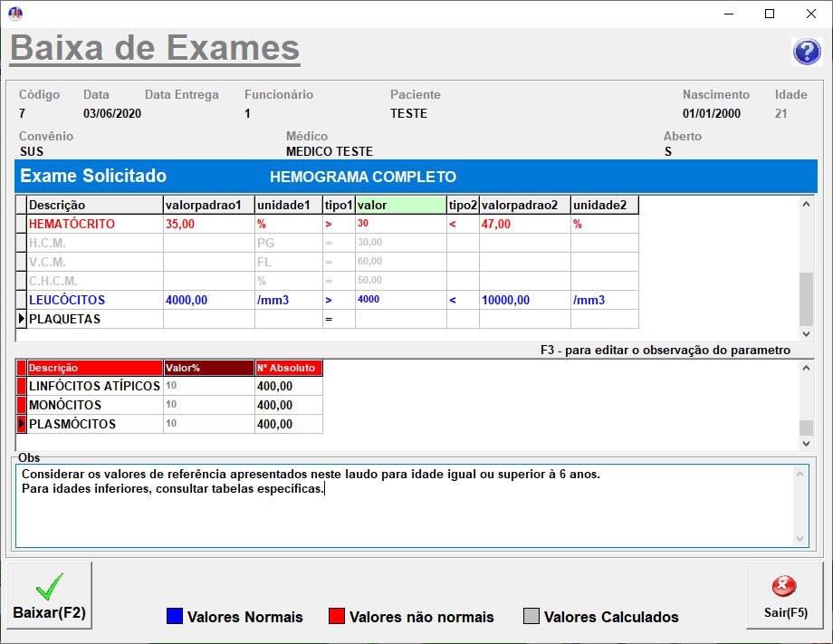Screen dimensions: 833x644
Task: Click the valorpadrao1 column header
Action: click(209, 205)
